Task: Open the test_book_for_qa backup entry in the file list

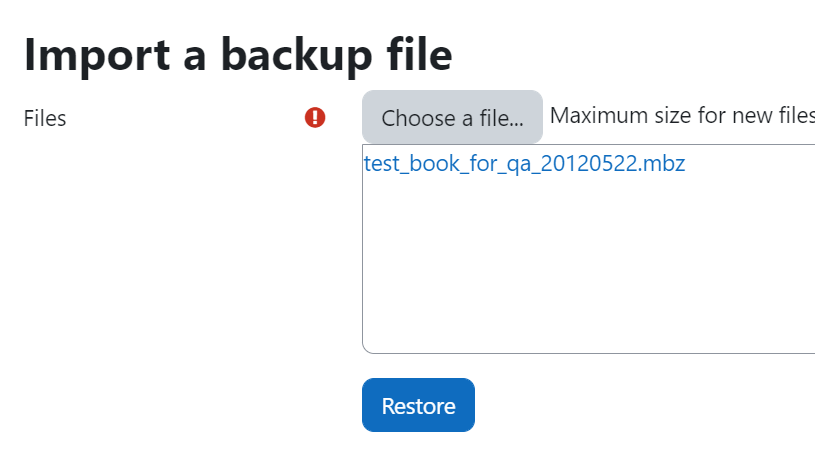Action: (524, 164)
